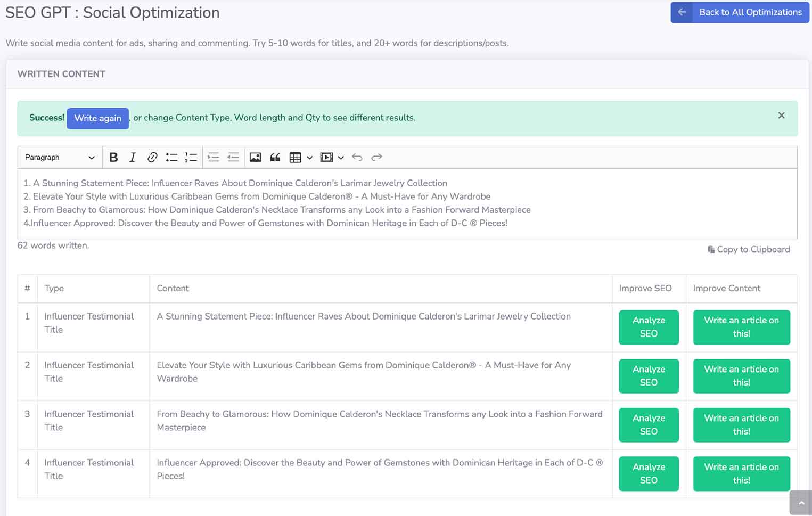Open the Paragraph style dropdown
The height and width of the screenshot is (516, 812).
click(60, 157)
